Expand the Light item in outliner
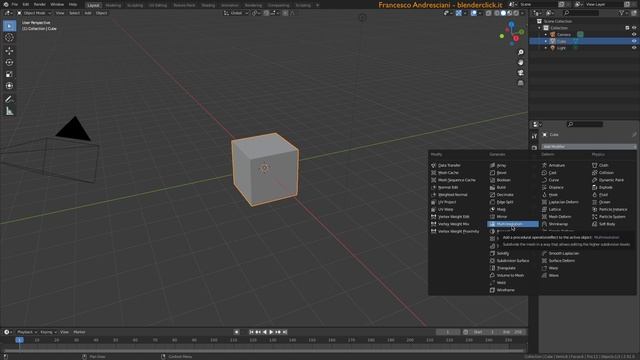The image size is (640, 360). 546,48
